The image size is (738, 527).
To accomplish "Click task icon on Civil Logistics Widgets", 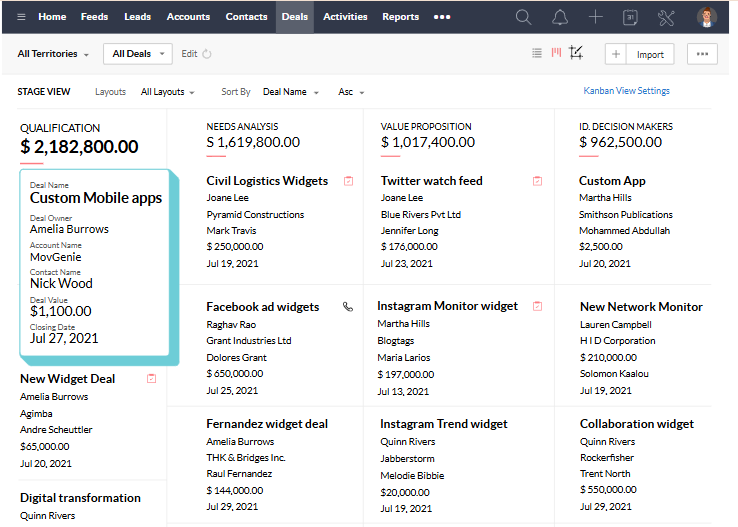I will pos(348,181).
